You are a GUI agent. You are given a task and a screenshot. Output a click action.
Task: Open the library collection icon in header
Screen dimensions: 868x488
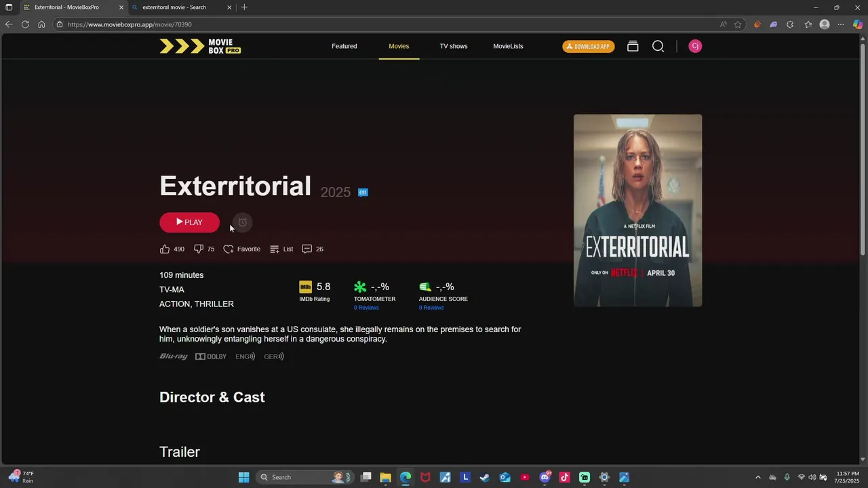tap(633, 46)
